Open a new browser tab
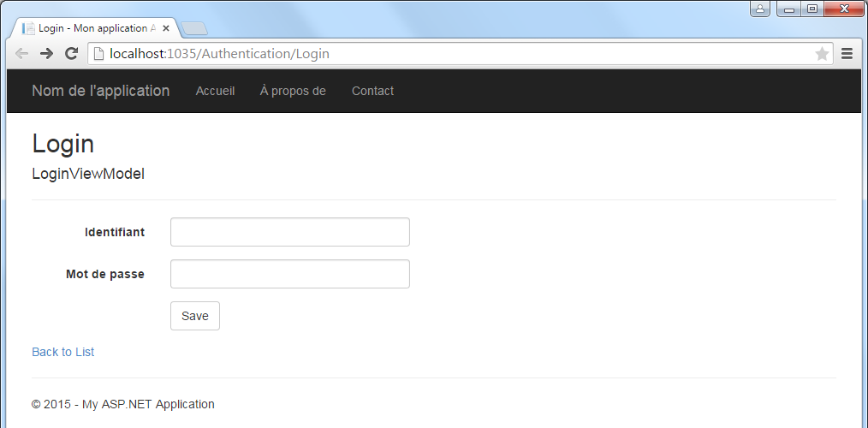The height and width of the screenshot is (428, 868). 193,28
